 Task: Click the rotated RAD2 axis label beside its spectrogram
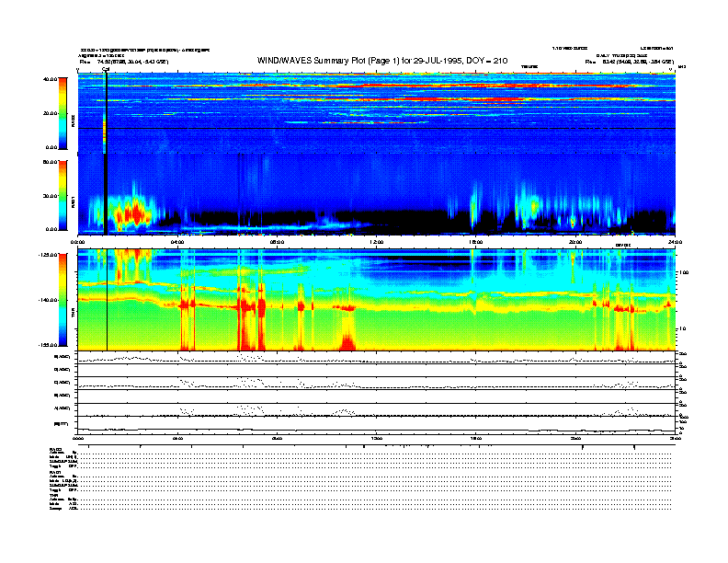pos(73,122)
